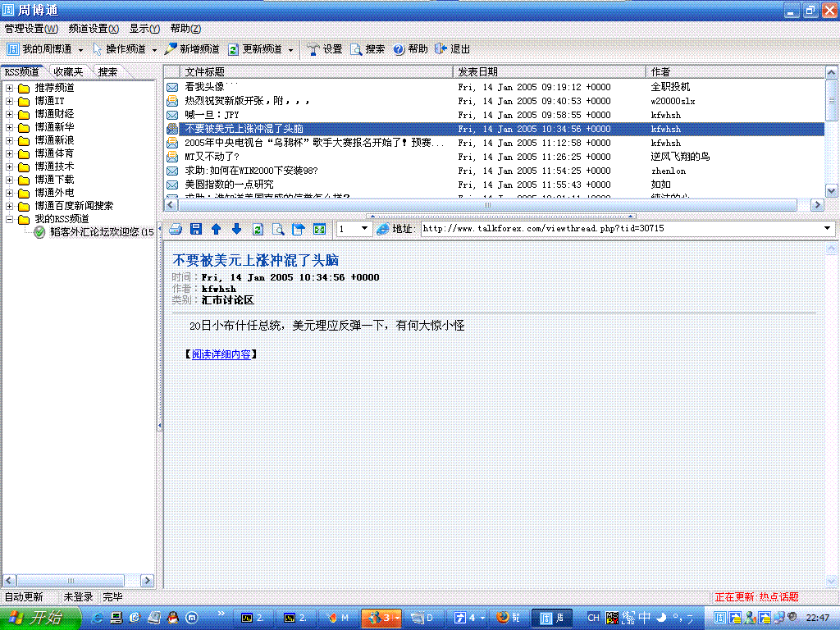Click channel tree scroll right arrow
The image size is (840, 630).
147,580
